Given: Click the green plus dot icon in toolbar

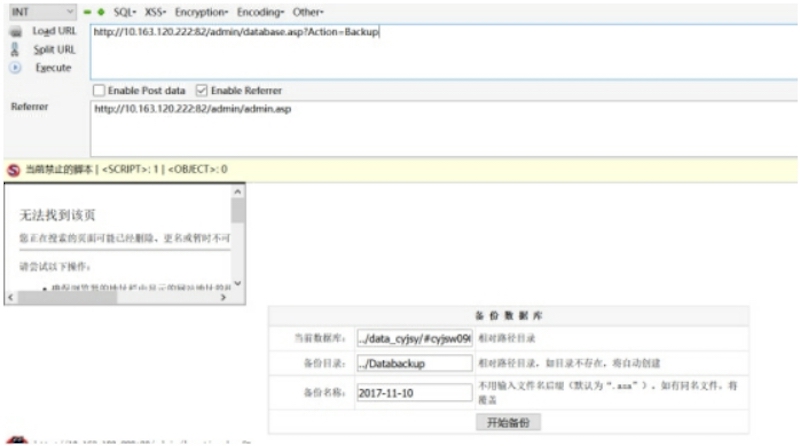Looking at the screenshot, I should point(99,11).
